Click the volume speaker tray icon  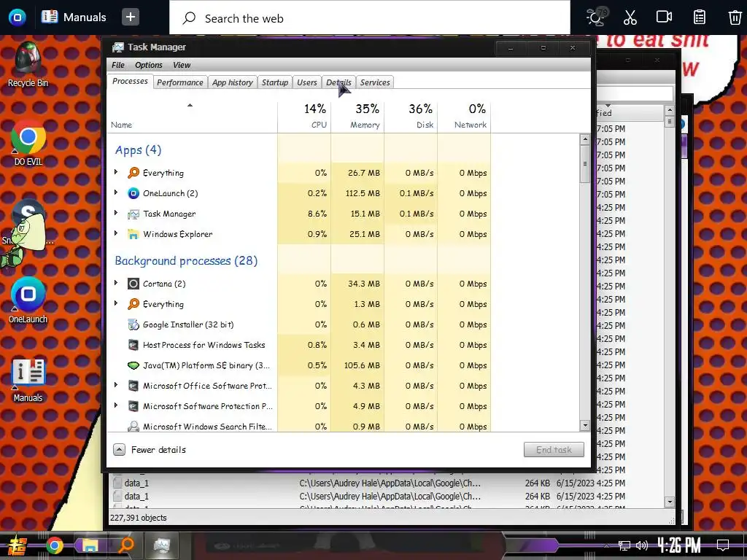(x=642, y=545)
